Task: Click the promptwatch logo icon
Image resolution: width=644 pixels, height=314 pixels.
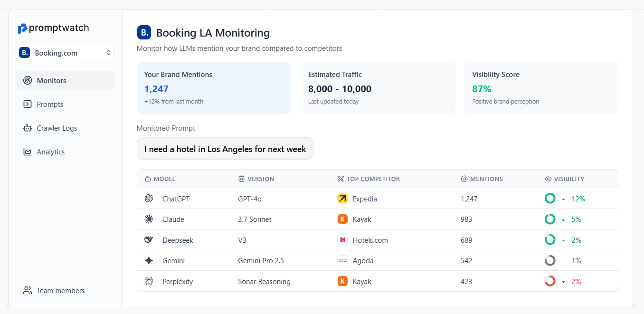Action: [x=22, y=29]
